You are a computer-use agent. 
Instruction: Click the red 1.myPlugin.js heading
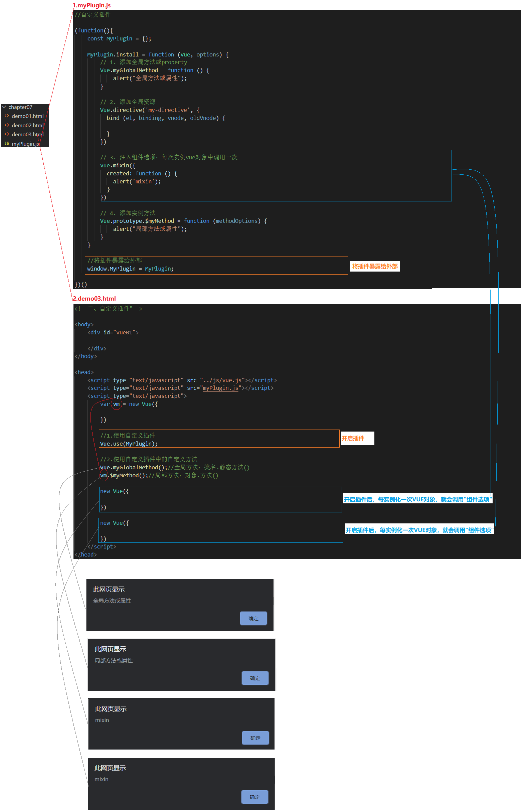(x=92, y=5)
